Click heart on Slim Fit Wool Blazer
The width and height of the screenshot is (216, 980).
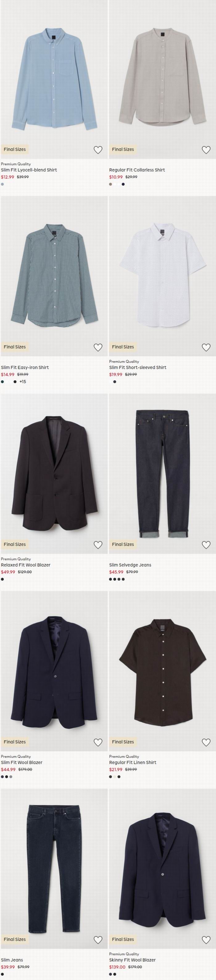point(98,742)
